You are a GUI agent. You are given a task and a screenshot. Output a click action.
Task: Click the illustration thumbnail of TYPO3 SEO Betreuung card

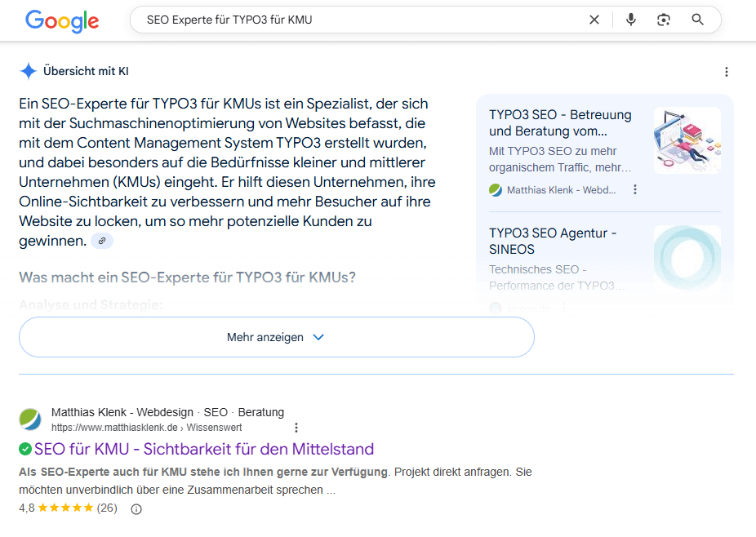[x=687, y=140]
